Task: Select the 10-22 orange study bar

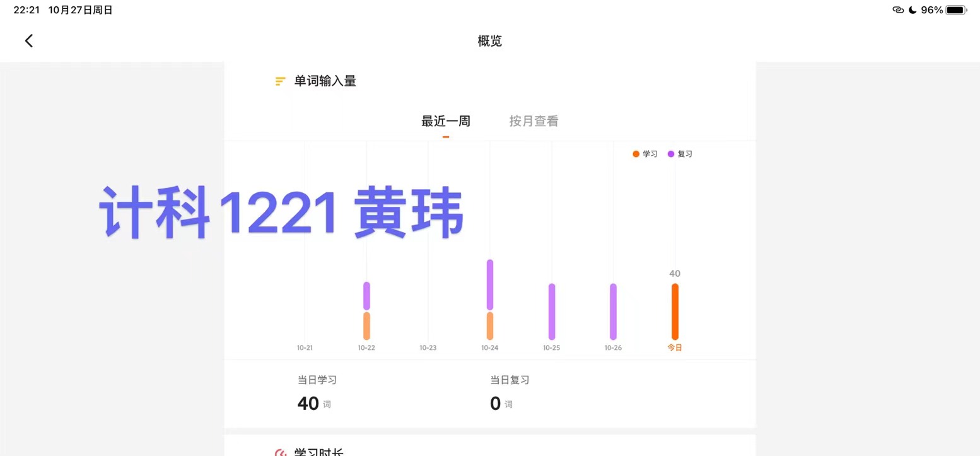Action: click(x=366, y=326)
